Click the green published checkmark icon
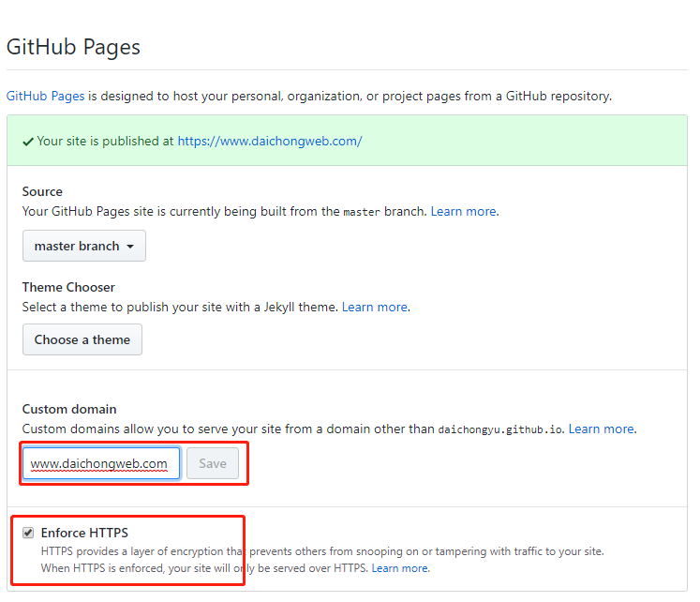The image size is (700, 602). (28, 142)
